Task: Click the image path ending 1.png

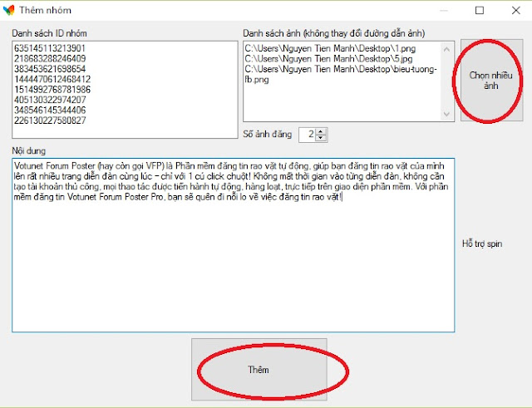Action: coord(330,48)
